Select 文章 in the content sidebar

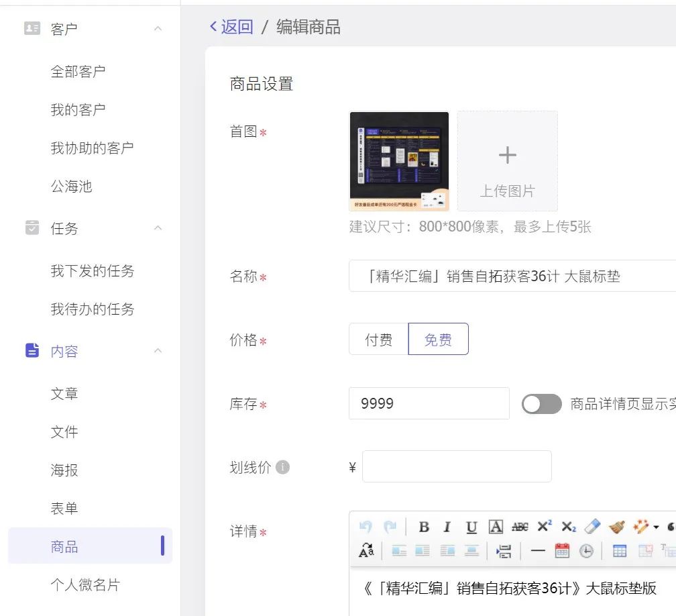64,394
